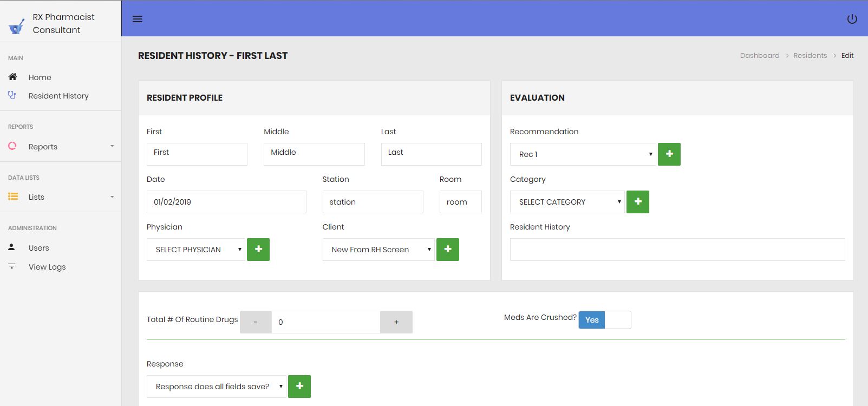Toggle the Meds Are Crushed switch
Screen dimensions: 868x406
[x=604, y=320]
